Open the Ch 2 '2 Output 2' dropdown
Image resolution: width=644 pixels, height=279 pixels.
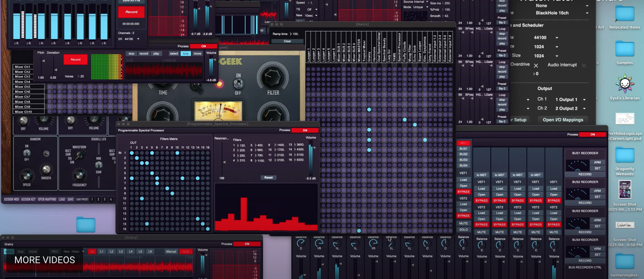[x=570, y=108]
